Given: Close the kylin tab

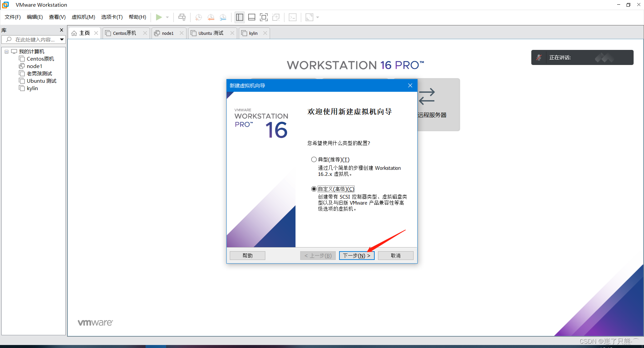Looking at the screenshot, I should (265, 33).
